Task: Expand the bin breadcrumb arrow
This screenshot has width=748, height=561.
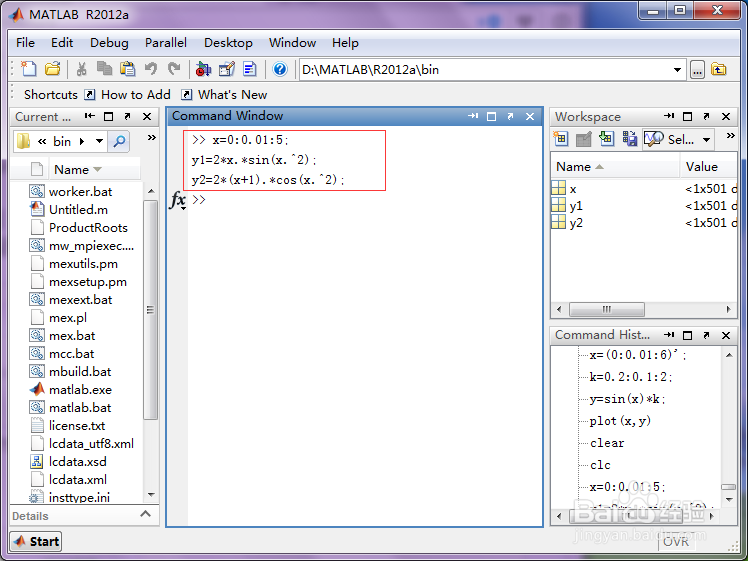Action: click(x=82, y=141)
